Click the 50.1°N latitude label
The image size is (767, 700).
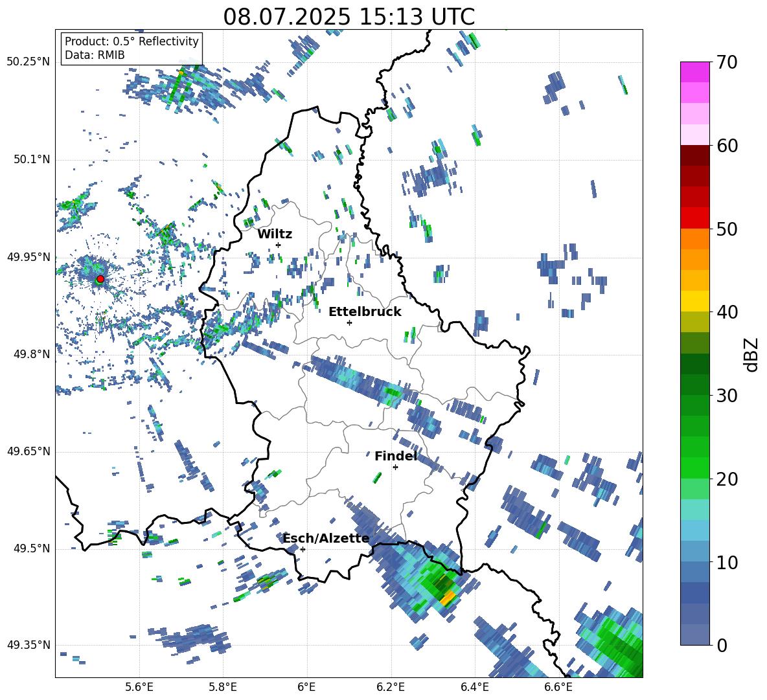pyautogui.click(x=31, y=160)
